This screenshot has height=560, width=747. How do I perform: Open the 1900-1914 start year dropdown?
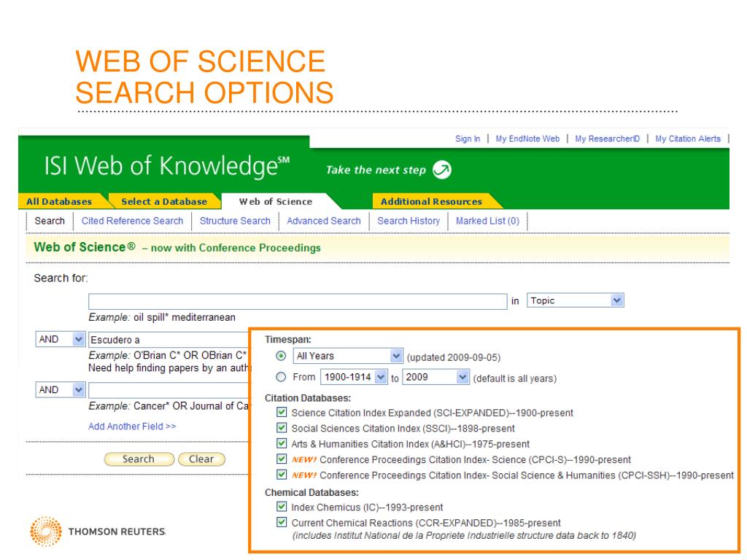[x=354, y=377]
